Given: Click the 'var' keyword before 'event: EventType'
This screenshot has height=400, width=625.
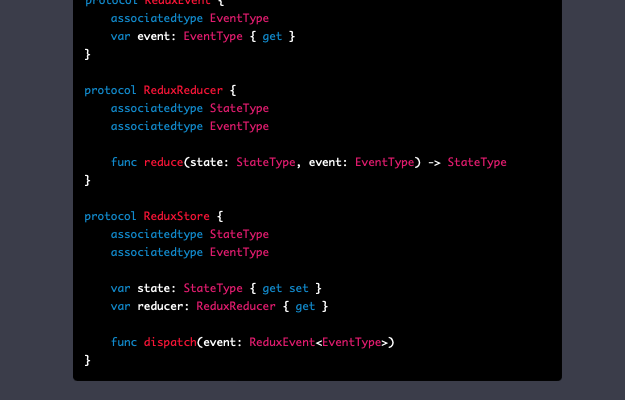Looking at the screenshot, I should click(x=120, y=36).
